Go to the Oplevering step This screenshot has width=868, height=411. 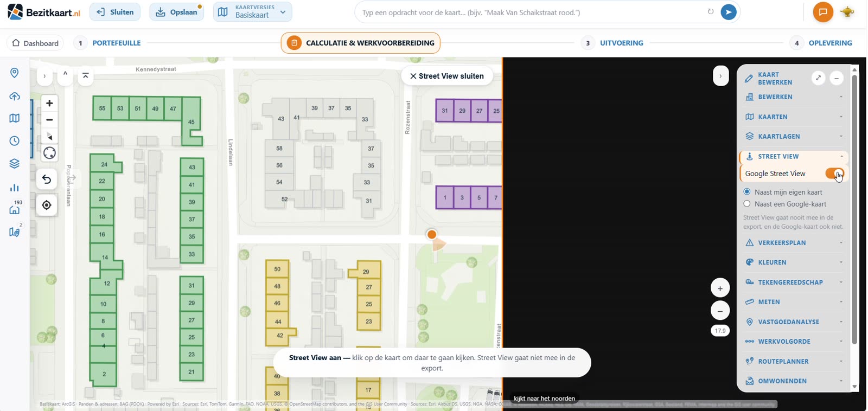(x=821, y=43)
